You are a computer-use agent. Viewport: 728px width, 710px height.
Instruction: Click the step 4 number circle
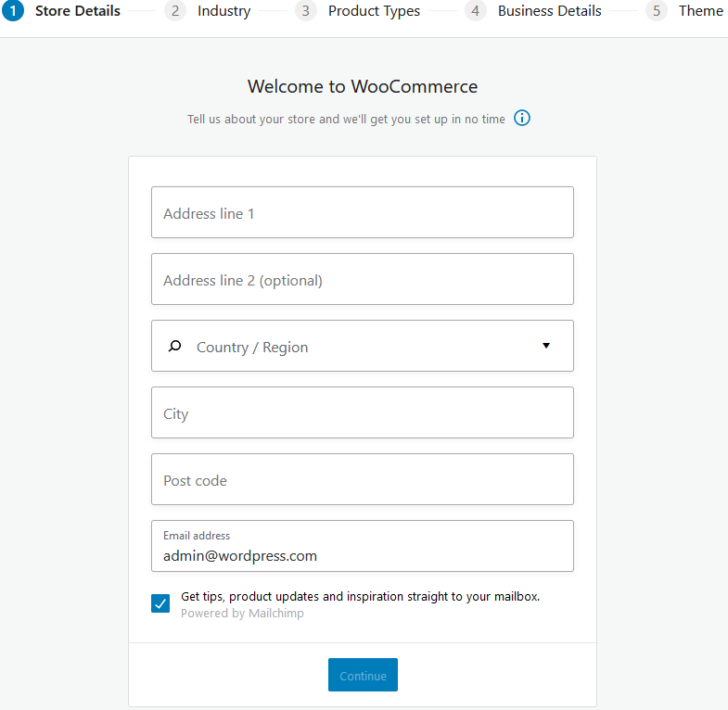pyautogui.click(x=475, y=11)
